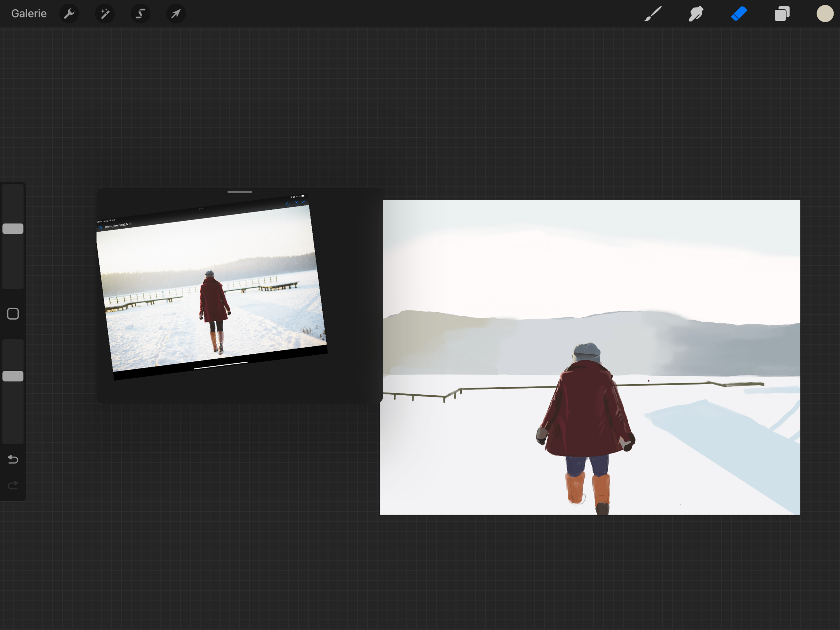
Task: Open the Actions wrench menu
Action: pyautogui.click(x=69, y=14)
